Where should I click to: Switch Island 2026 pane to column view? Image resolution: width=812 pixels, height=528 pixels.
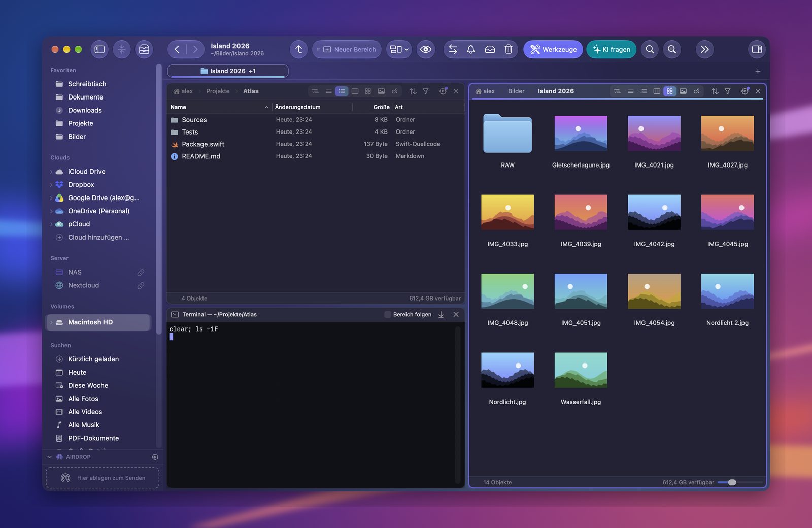657,91
